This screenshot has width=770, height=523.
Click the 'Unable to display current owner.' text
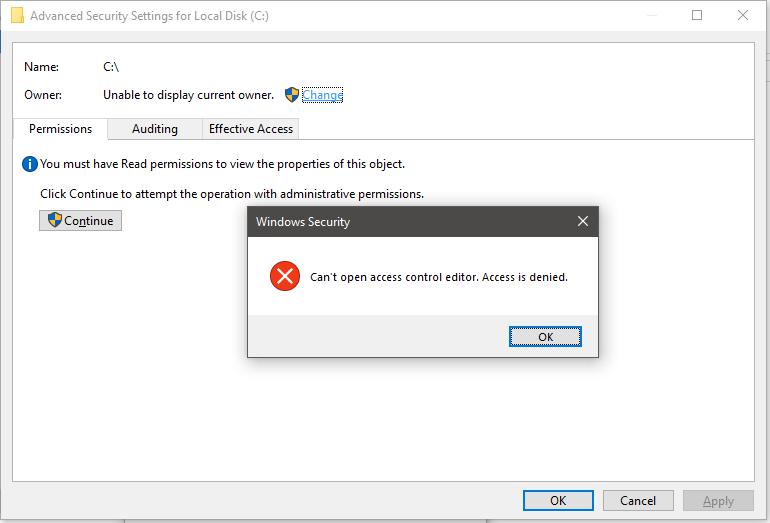pos(189,95)
